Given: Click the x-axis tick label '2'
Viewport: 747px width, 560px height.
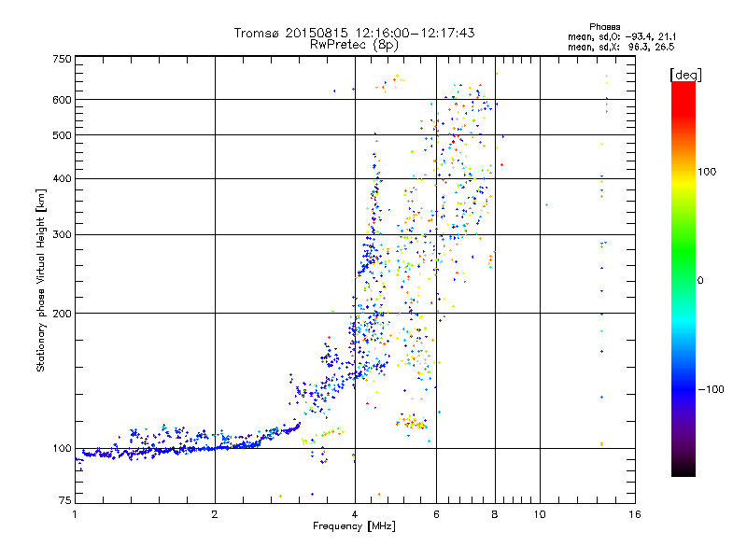Looking at the screenshot, I should click(x=215, y=514).
